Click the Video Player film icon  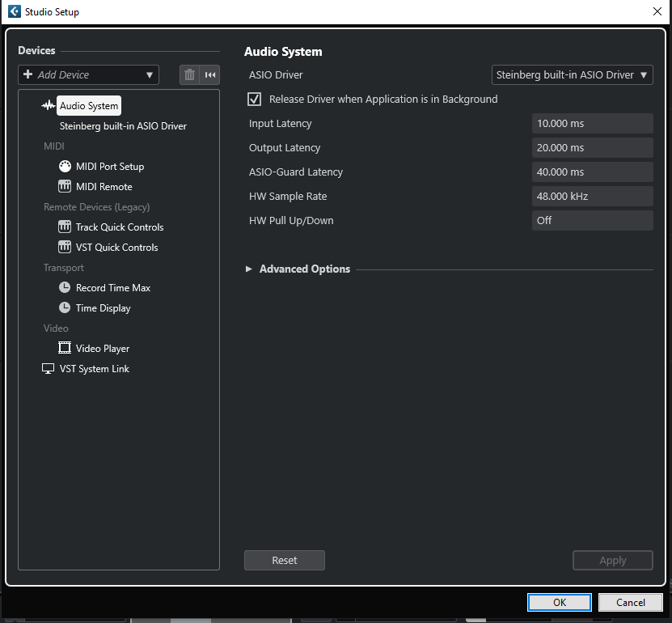(65, 348)
